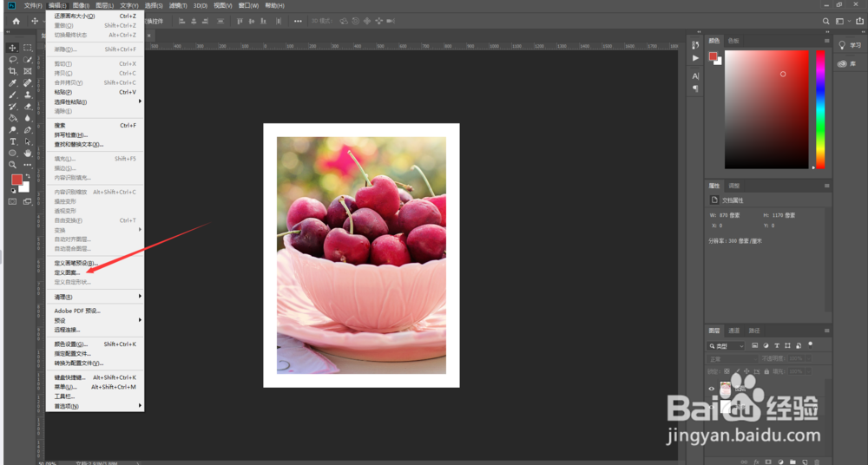The image size is (868, 465).
Task: Choose 还原画布大小 undo entry
Action: pos(95,16)
